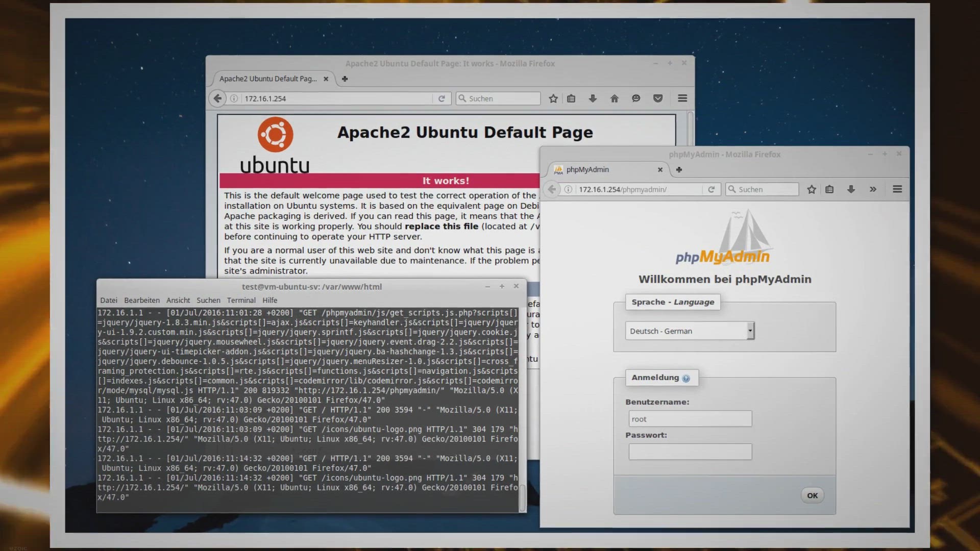Click the bookmark star in Apache window
Screen dimensions: 980x551
553,98
